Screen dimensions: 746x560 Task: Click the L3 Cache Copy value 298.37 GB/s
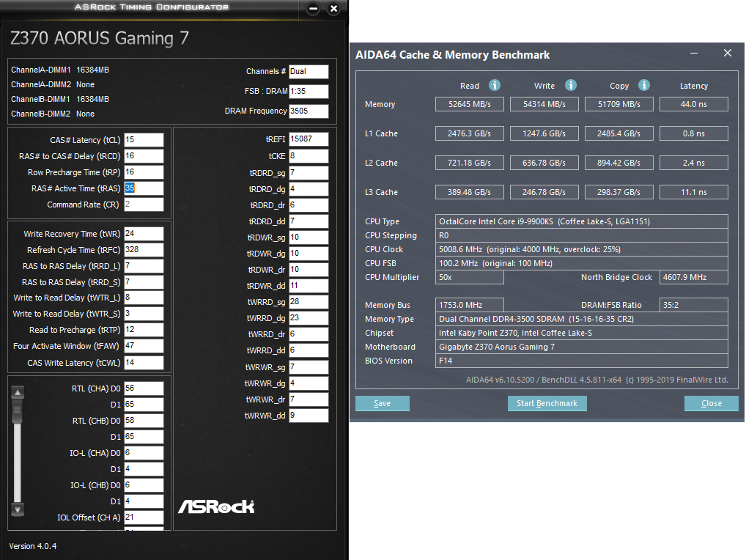click(619, 192)
